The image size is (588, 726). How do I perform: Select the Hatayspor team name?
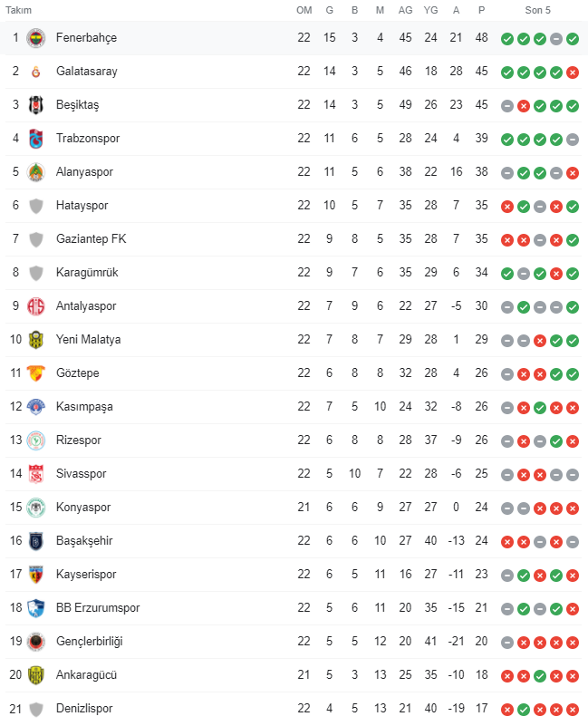pos(82,205)
